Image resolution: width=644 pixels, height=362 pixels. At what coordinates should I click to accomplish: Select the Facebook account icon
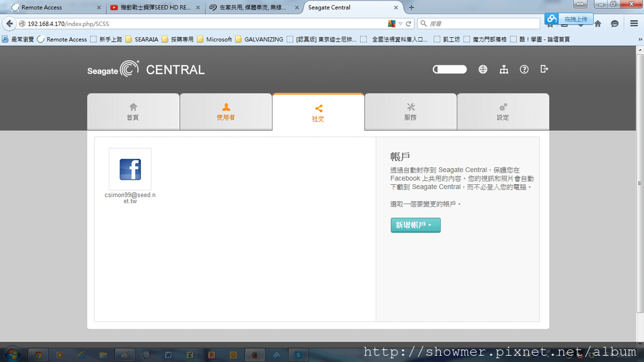tap(130, 169)
